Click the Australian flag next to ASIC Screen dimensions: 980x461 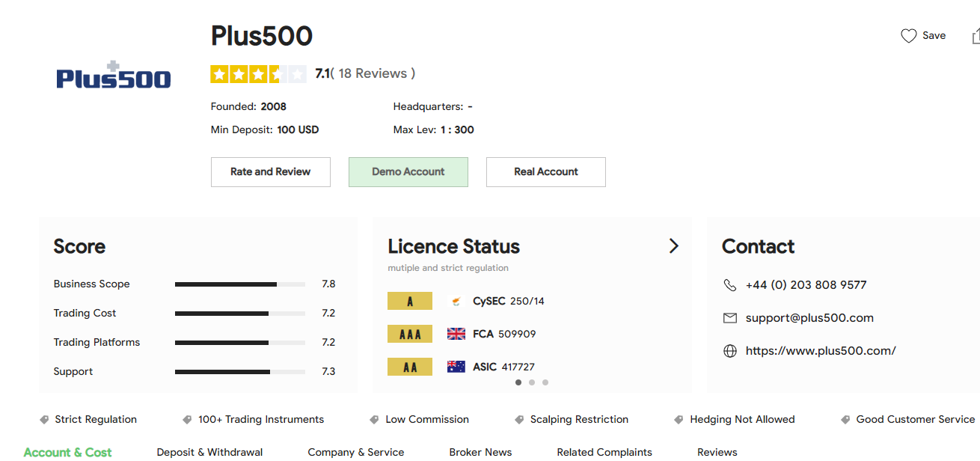tap(456, 367)
